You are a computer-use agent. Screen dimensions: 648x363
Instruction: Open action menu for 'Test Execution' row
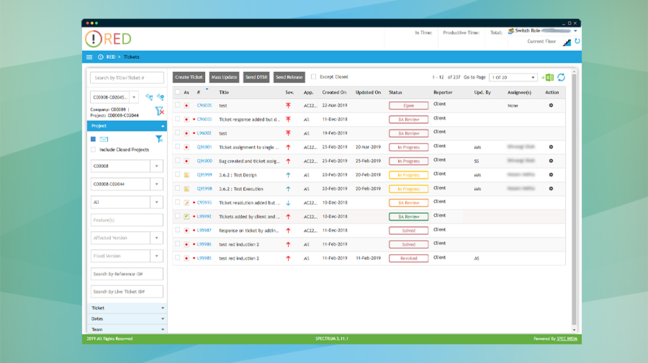tap(551, 189)
